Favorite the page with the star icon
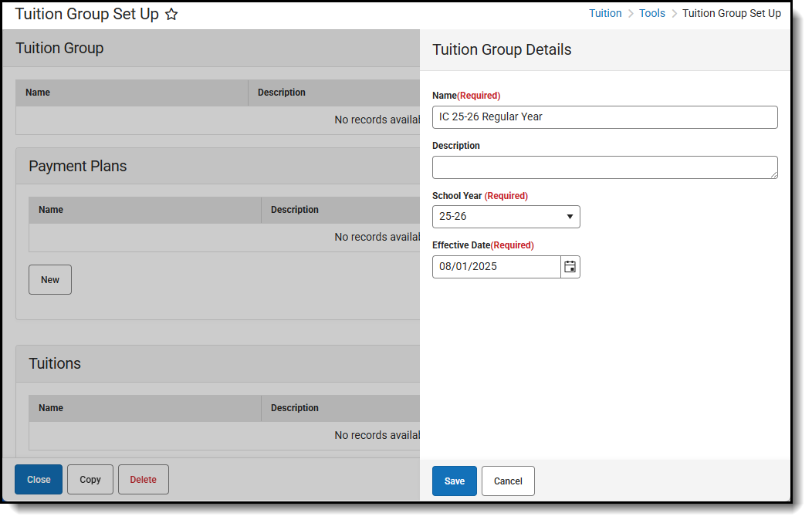The image size is (812, 523). (171, 15)
